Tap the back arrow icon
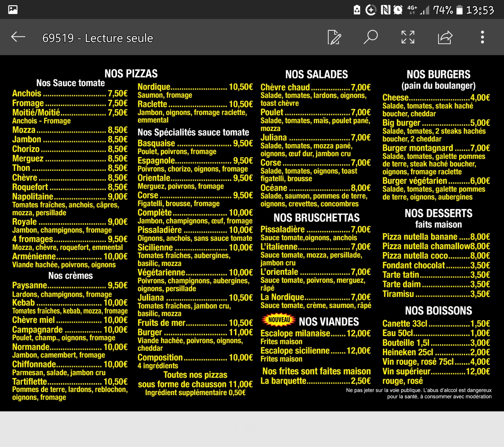This screenshot has height=447, width=504. tap(18, 37)
